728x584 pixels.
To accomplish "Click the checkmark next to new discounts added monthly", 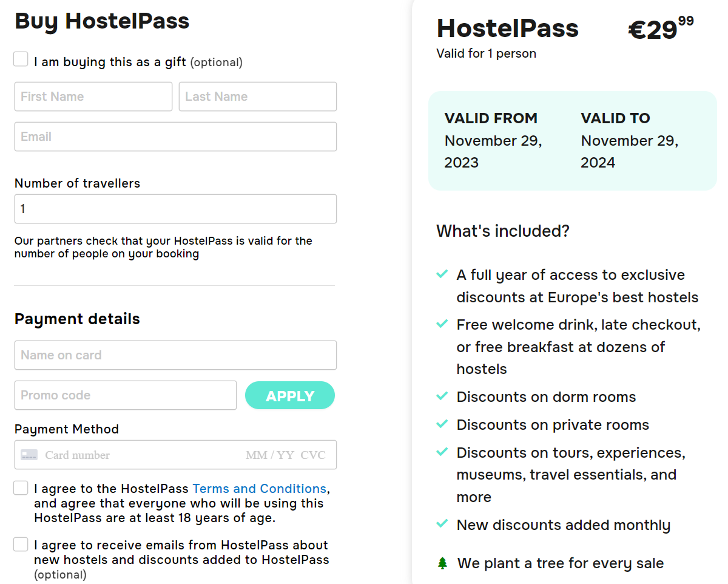I will point(442,525).
